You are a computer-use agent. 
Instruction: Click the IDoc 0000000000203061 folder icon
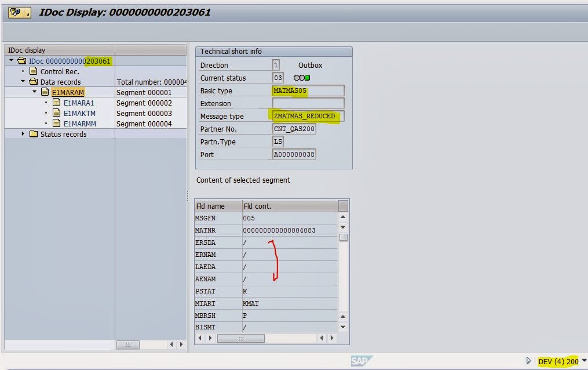22,61
